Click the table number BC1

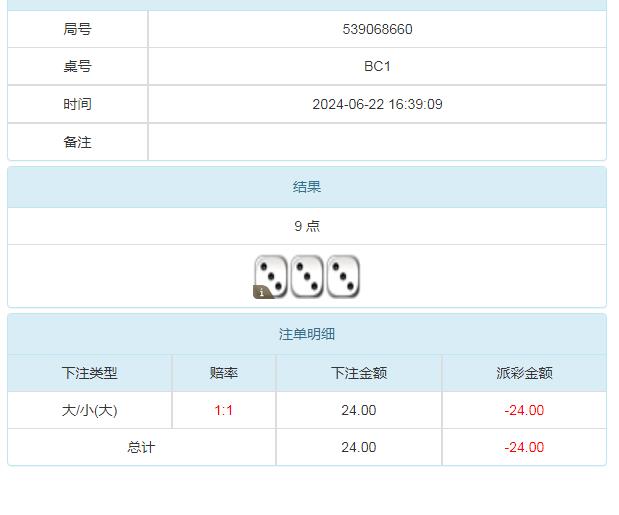point(377,66)
